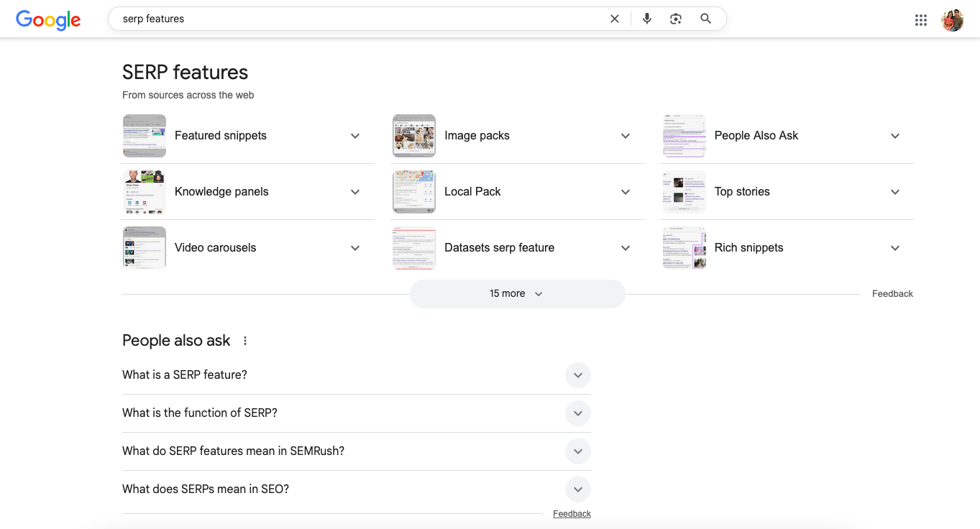Screen dimensions: 980x529
Task: Expand the Rich snippets card
Action: (895, 247)
